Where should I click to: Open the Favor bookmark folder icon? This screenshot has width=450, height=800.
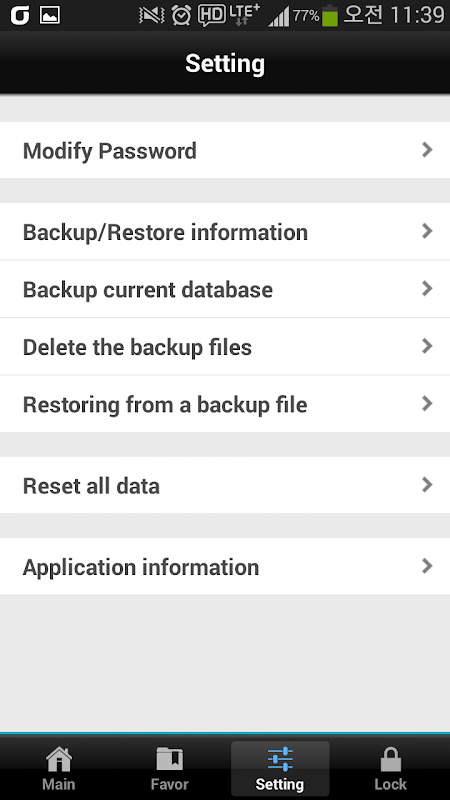[x=169, y=759]
